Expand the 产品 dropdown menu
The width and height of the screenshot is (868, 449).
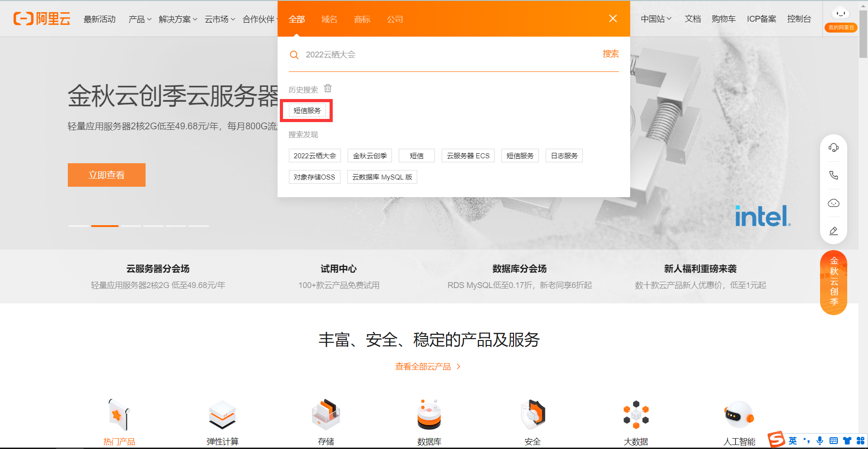(140, 19)
